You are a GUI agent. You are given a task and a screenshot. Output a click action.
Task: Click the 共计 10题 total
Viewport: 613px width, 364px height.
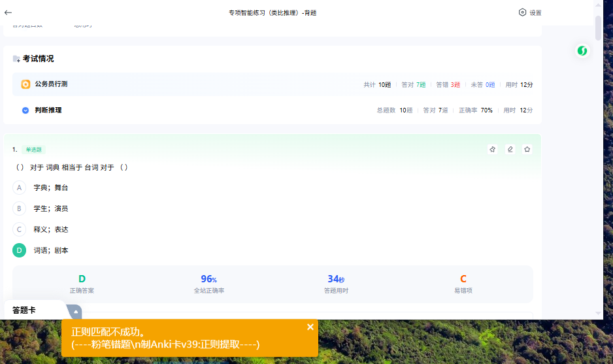[x=377, y=85]
